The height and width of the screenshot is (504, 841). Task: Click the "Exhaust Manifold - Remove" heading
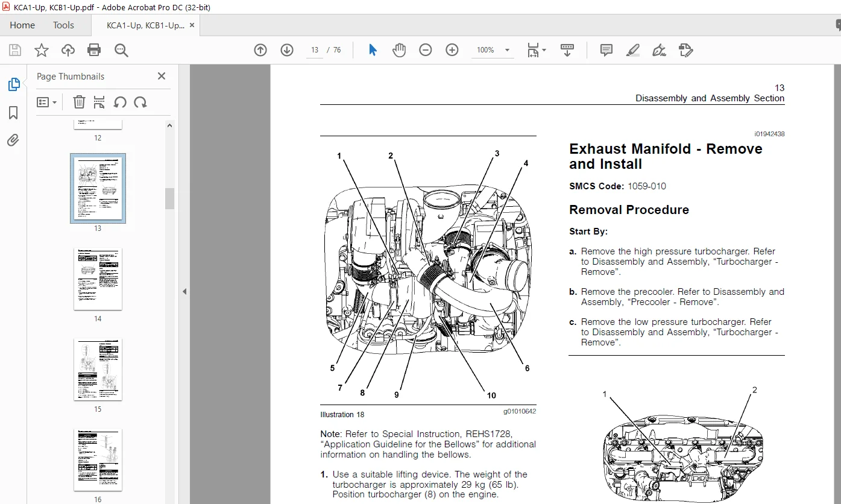tap(666, 149)
